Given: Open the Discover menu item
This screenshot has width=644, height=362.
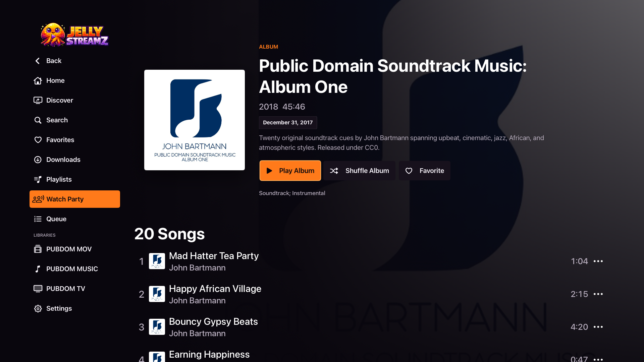Looking at the screenshot, I should click(75, 100).
